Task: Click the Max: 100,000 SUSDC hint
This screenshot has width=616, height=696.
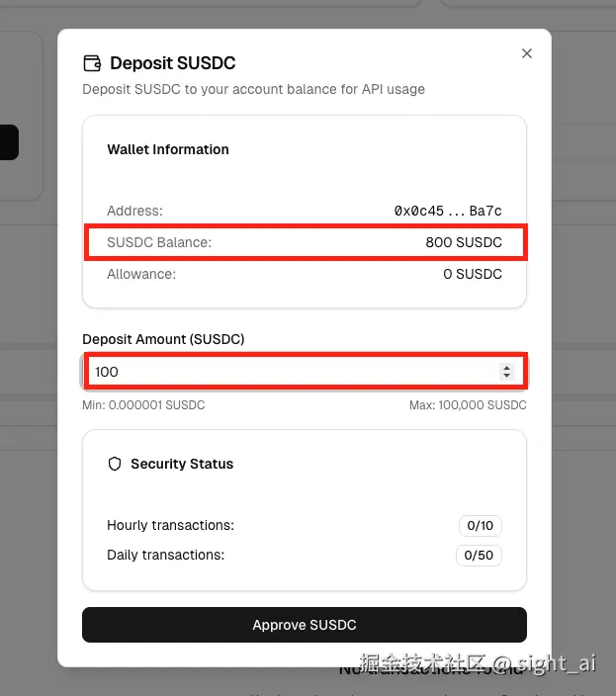Action: point(468,405)
